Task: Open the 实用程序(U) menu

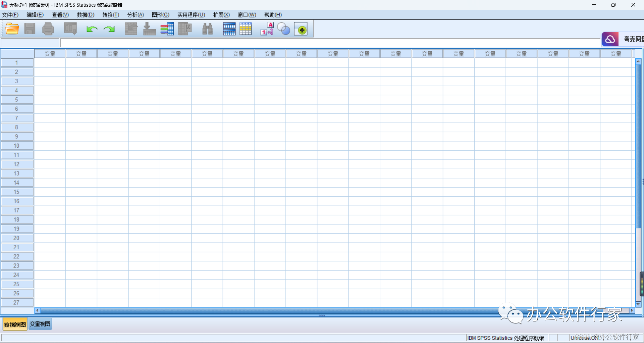Action: [x=191, y=15]
